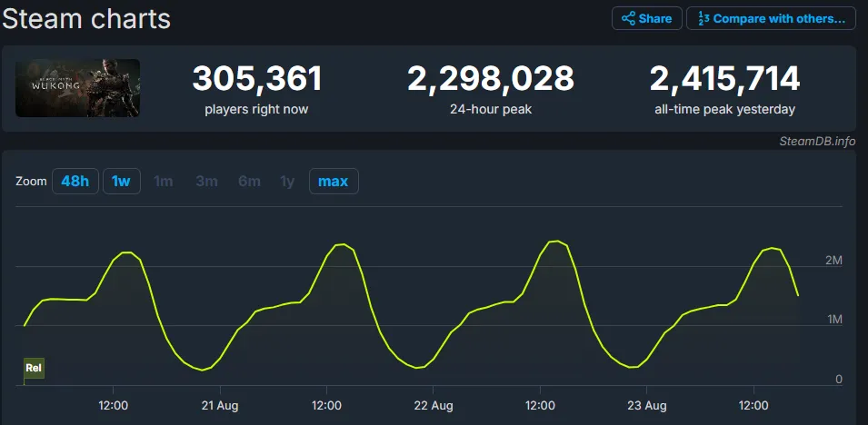Click the Steam charts heading

point(87,19)
